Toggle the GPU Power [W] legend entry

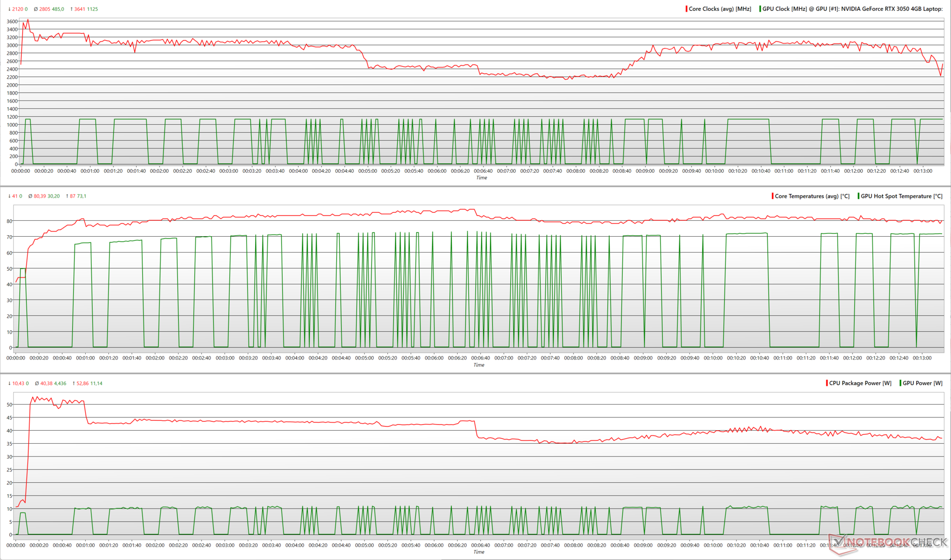tap(922, 383)
